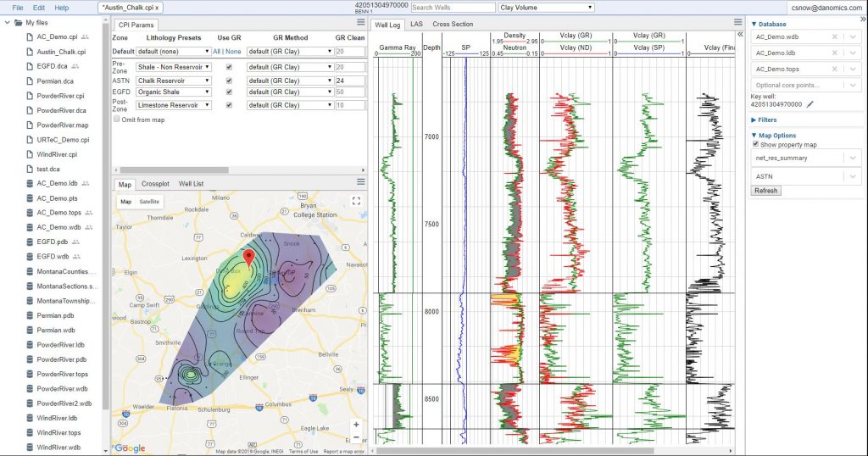
Task: Click the Refresh button
Action: (765, 191)
